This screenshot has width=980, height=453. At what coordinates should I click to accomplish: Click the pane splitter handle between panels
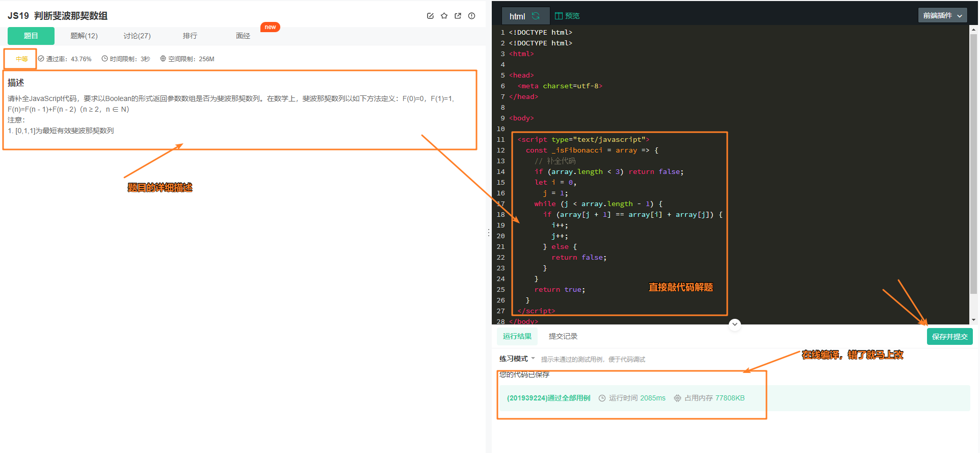tap(488, 233)
